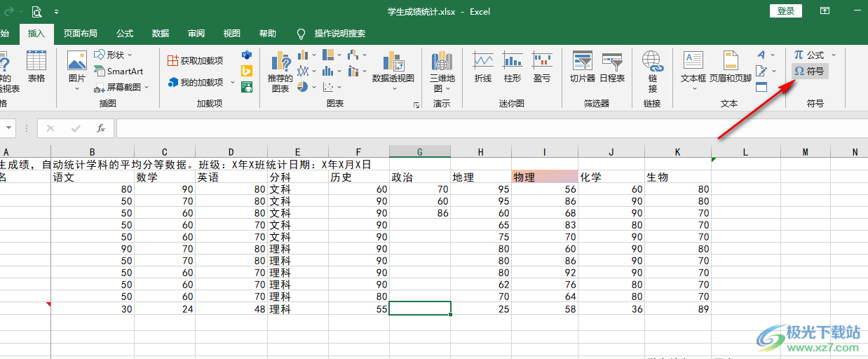The height and width of the screenshot is (359, 868).
Task: Click the insert function fx button
Action: pos(101,128)
